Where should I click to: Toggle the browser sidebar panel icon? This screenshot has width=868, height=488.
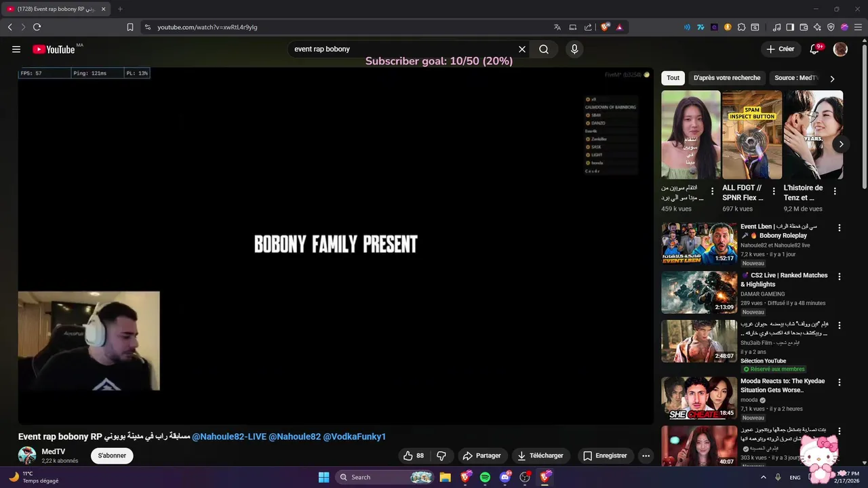pos(790,27)
